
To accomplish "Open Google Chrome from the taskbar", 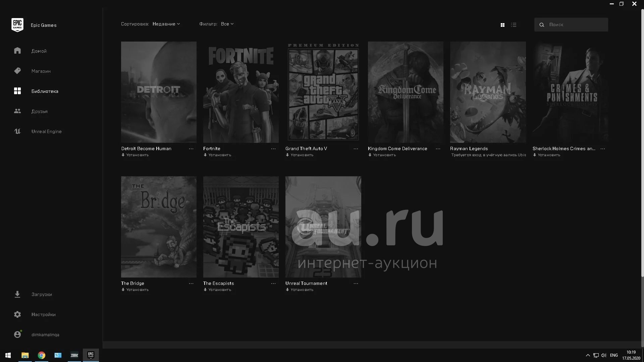I will point(41,355).
